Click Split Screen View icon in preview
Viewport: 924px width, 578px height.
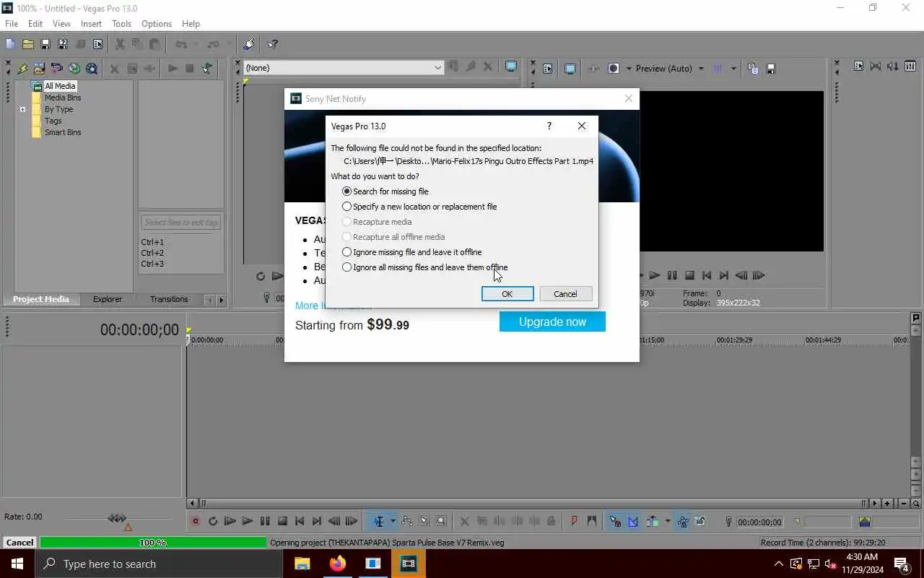pyautogui.click(x=614, y=69)
